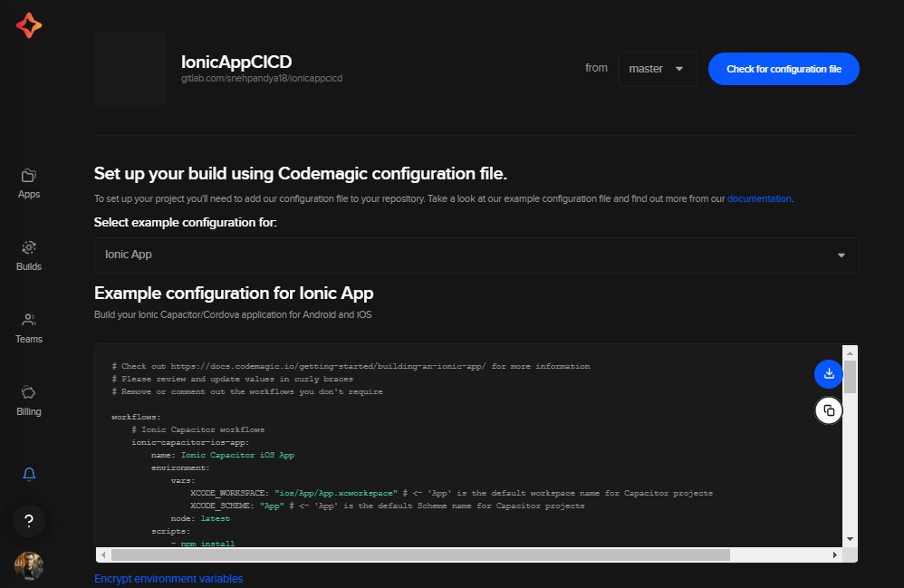Click the code box scroll-up arrow
The image size is (904, 588).
[850, 353]
